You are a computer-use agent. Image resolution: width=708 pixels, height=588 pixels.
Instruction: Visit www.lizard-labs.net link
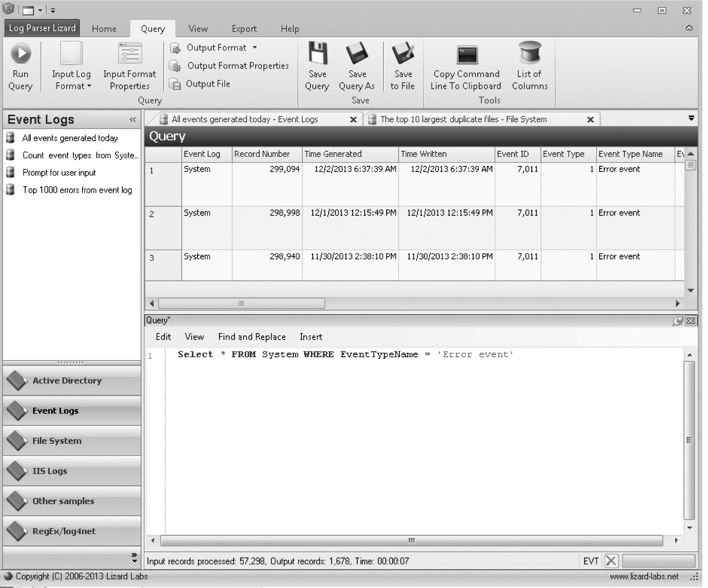tap(644, 577)
